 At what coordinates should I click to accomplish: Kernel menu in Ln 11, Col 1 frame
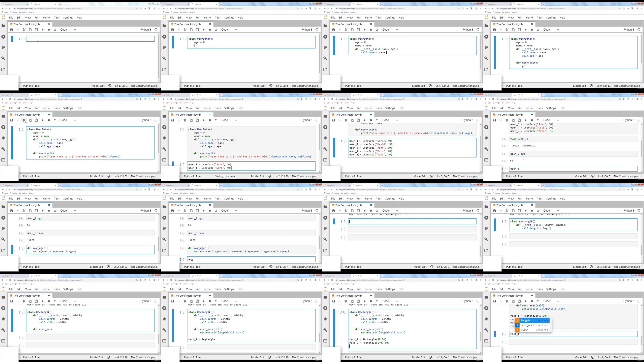[x=368, y=289]
